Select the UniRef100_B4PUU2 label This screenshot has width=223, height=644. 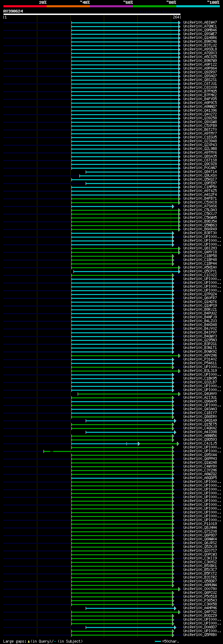coord(200,313)
